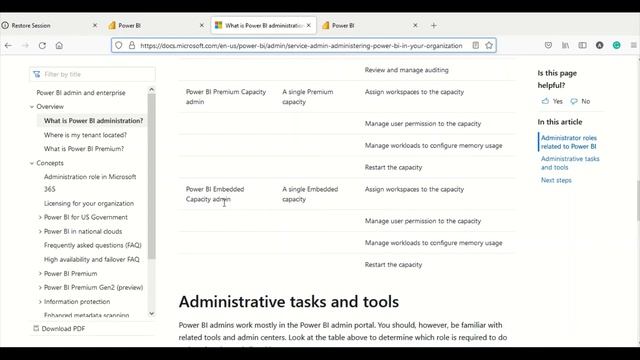Click Power BI Embedded Capacity admin cell
640x360 pixels.
click(215, 194)
